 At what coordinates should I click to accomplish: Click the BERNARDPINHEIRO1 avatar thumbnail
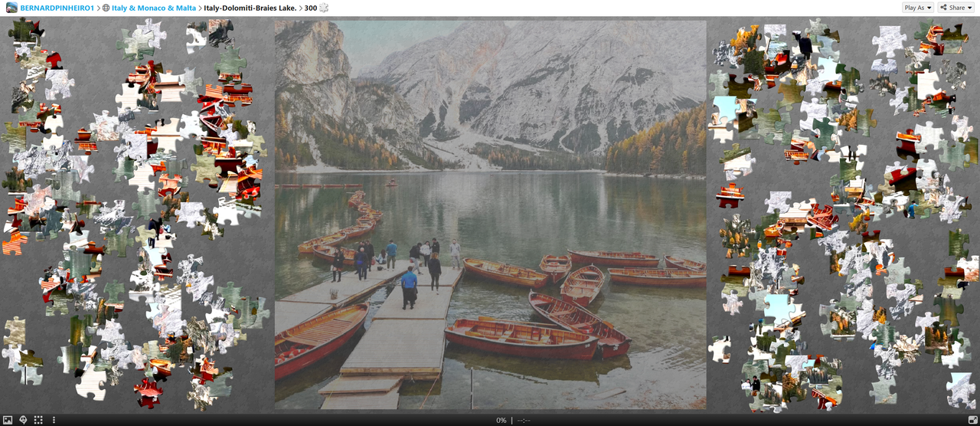11,8
